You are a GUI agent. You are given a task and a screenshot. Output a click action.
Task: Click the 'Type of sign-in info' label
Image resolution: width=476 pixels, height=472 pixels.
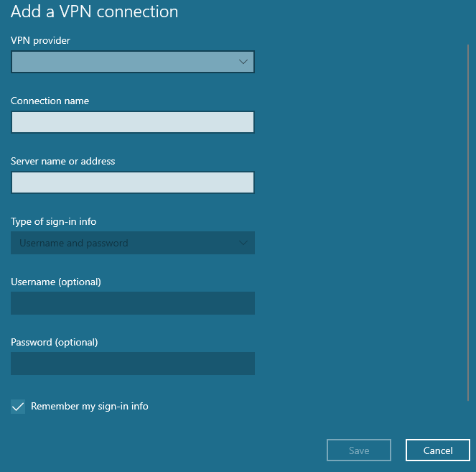tap(54, 222)
